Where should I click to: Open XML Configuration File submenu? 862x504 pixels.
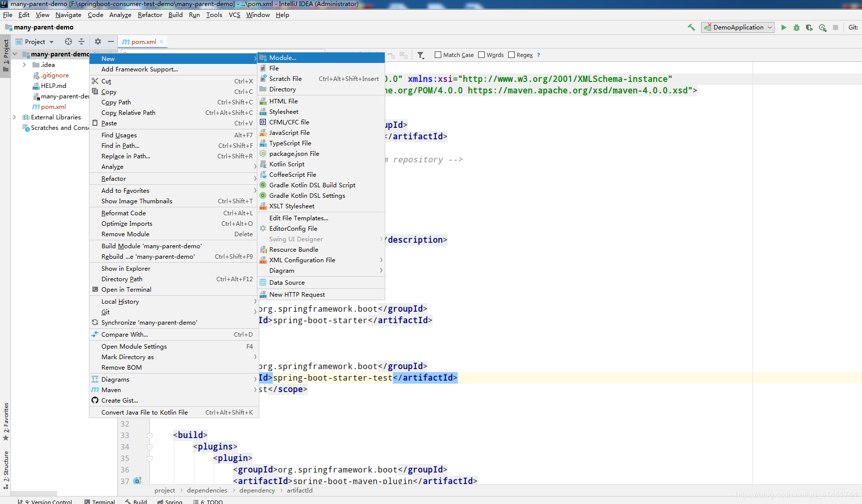click(x=321, y=260)
